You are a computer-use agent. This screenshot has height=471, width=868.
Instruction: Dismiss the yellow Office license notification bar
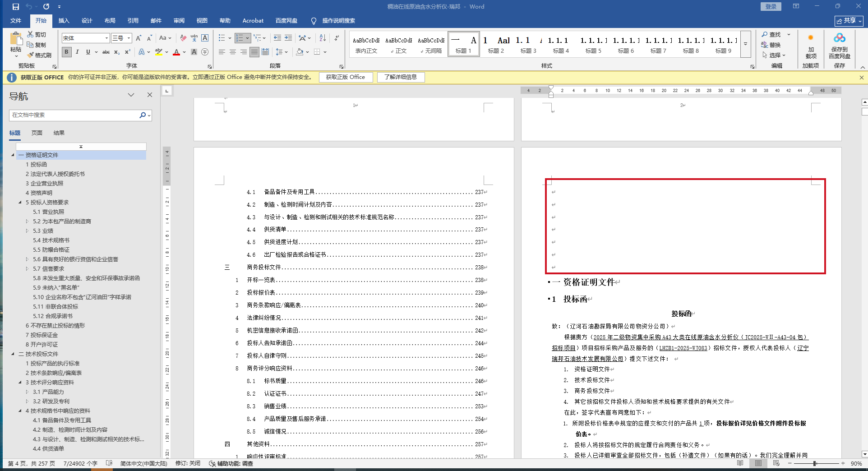861,78
